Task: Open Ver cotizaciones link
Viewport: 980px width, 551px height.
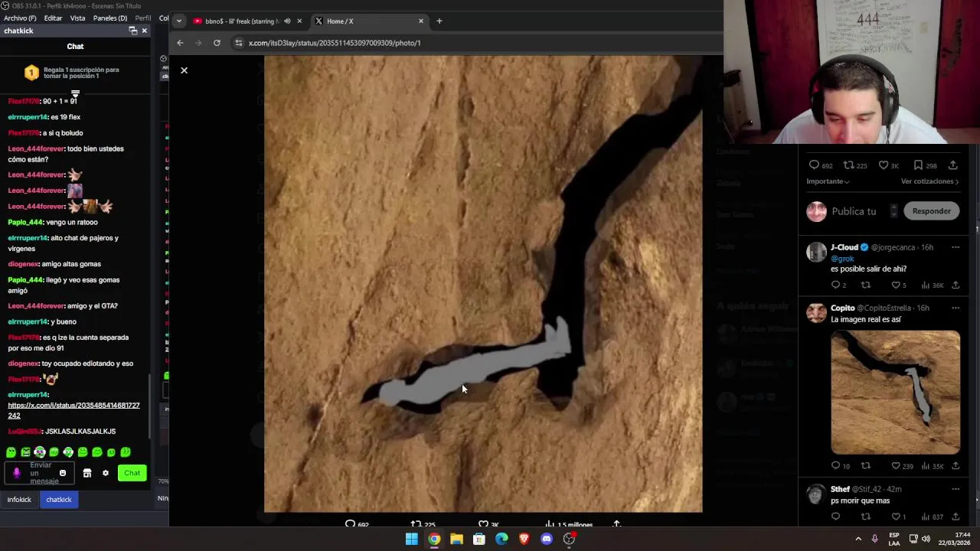Action: point(930,181)
